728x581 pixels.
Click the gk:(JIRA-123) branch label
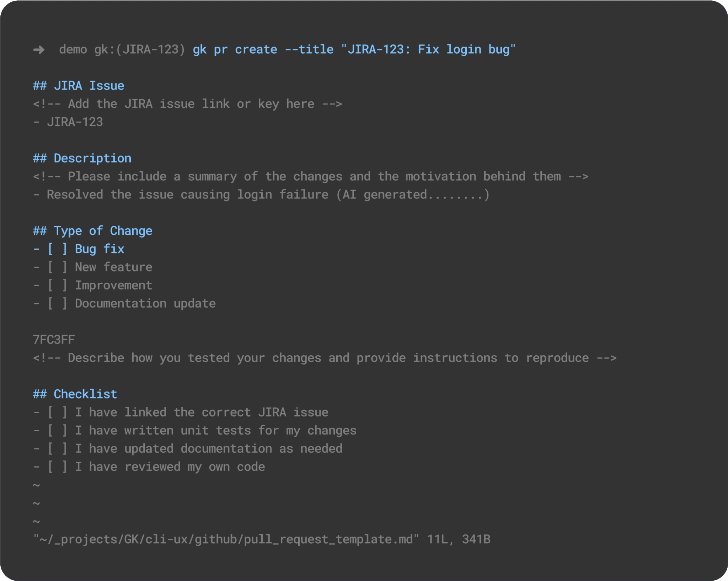(140, 49)
